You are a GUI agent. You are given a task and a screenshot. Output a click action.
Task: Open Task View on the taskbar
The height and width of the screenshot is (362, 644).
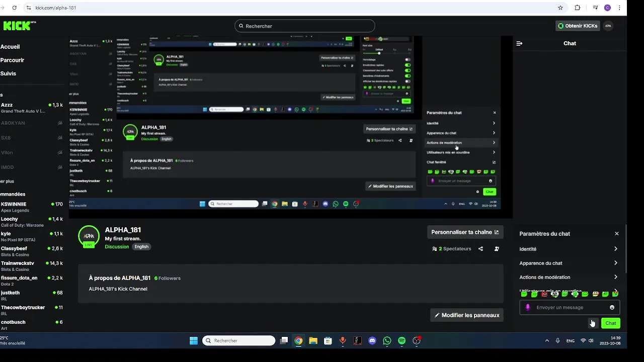coord(284,340)
